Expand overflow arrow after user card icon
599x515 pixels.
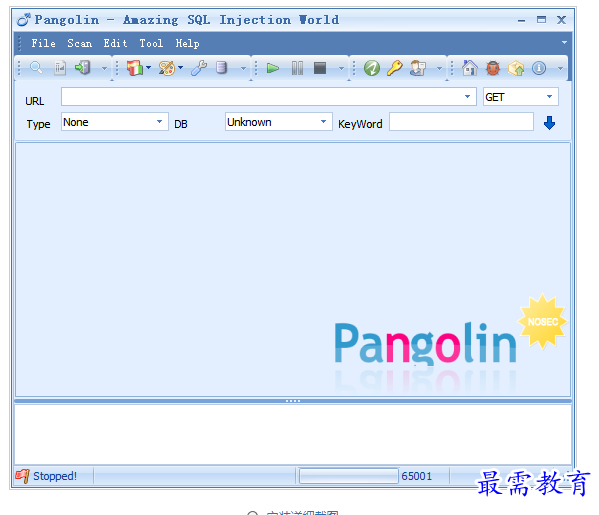(439, 69)
